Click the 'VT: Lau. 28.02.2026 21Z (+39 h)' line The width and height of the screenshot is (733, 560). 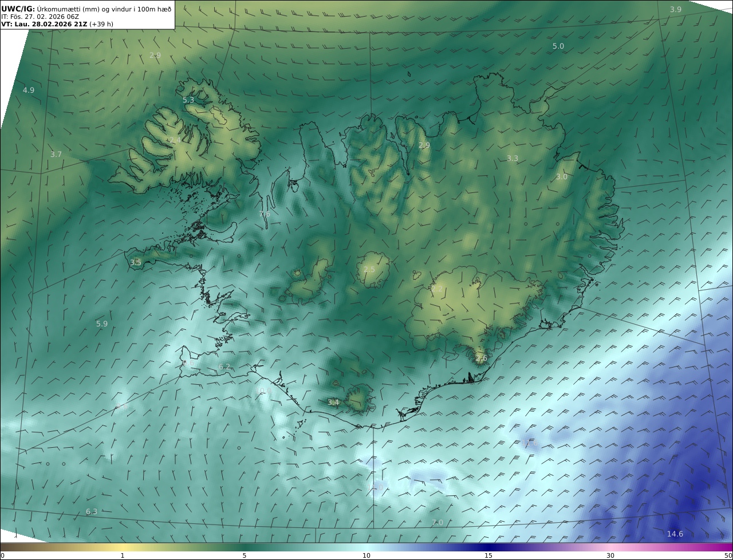57,25
